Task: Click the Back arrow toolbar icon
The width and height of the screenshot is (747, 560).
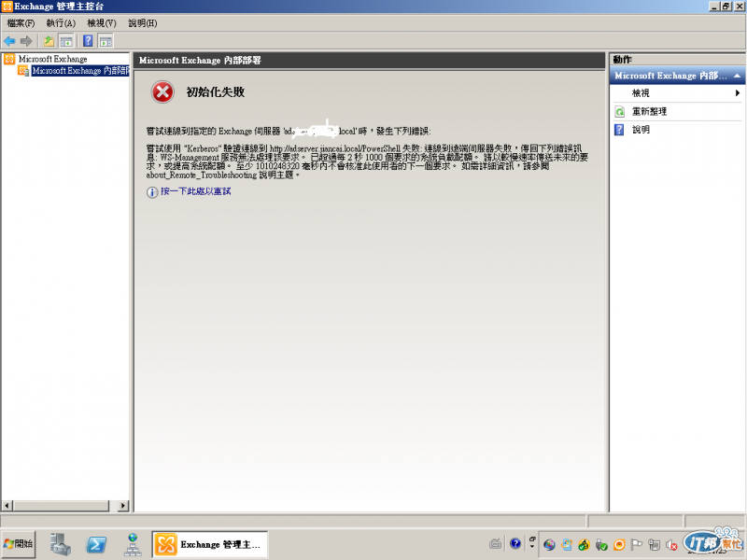Action: click(9, 41)
